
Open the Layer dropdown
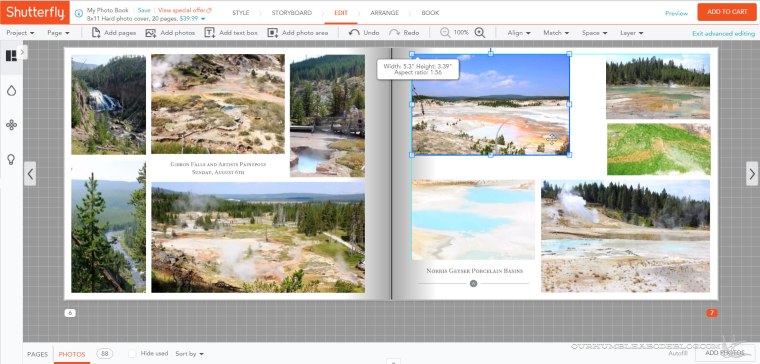(632, 33)
